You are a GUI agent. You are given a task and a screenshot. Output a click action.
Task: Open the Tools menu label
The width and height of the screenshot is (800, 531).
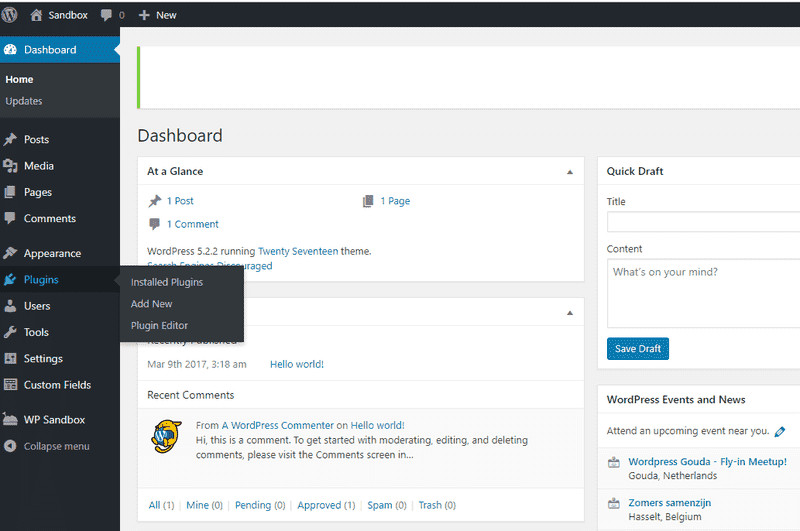pyautogui.click(x=36, y=332)
